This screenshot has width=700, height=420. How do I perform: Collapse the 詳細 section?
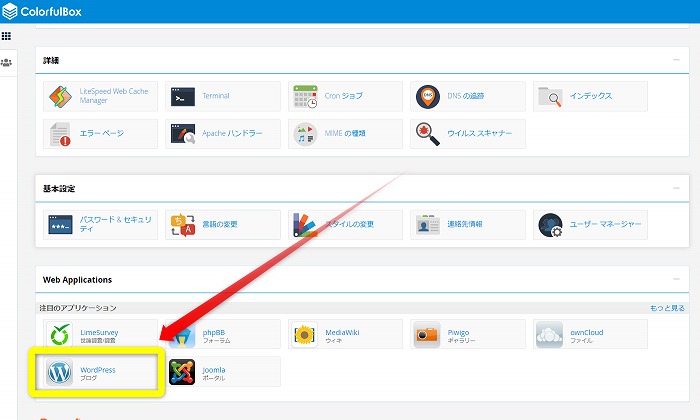pyautogui.click(x=677, y=61)
